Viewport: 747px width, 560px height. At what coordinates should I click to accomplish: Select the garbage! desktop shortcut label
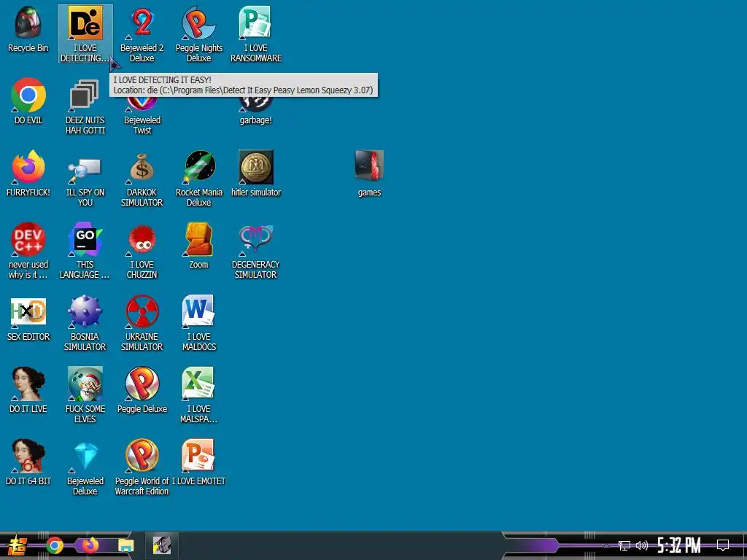[256, 120]
